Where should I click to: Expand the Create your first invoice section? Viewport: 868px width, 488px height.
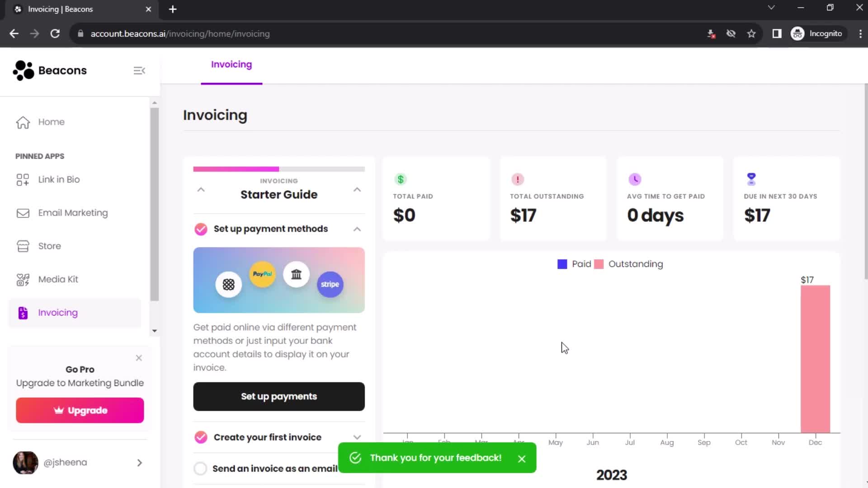point(359,437)
